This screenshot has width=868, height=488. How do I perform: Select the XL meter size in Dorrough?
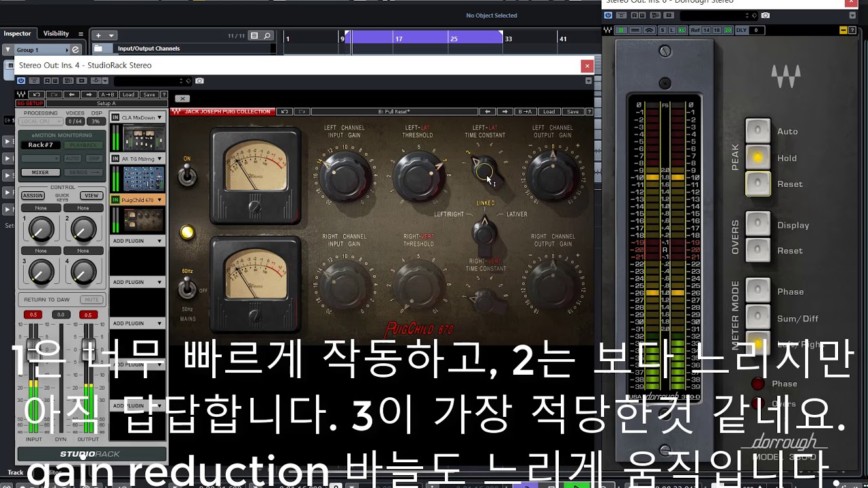pyautogui.click(x=682, y=30)
